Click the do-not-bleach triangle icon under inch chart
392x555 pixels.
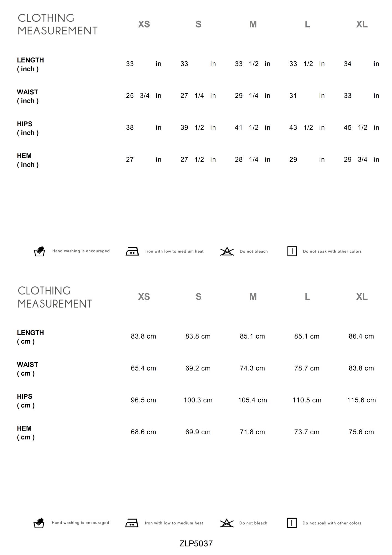click(227, 251)
